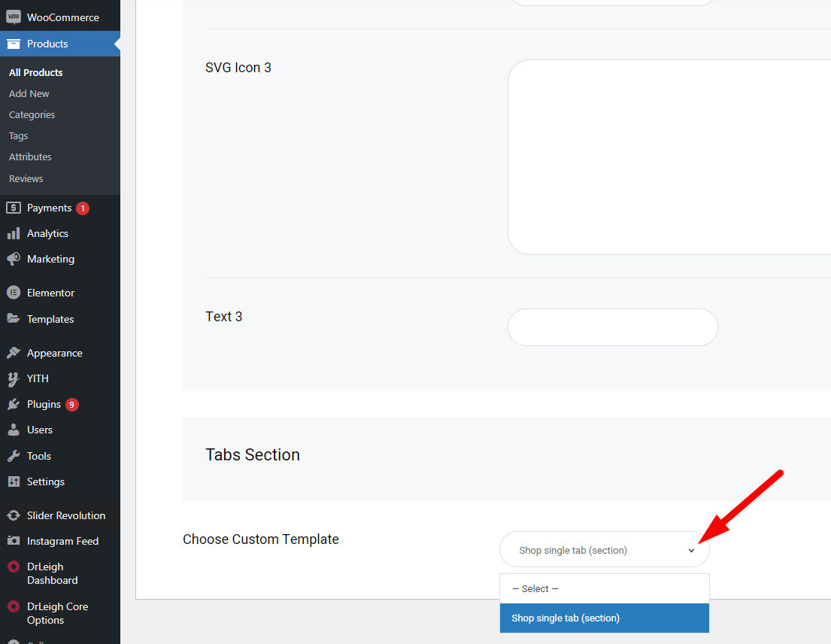Viewport: 831px width, 644px height.
Task: Click the Slider Revolution refresh icon
Action: 14,515
